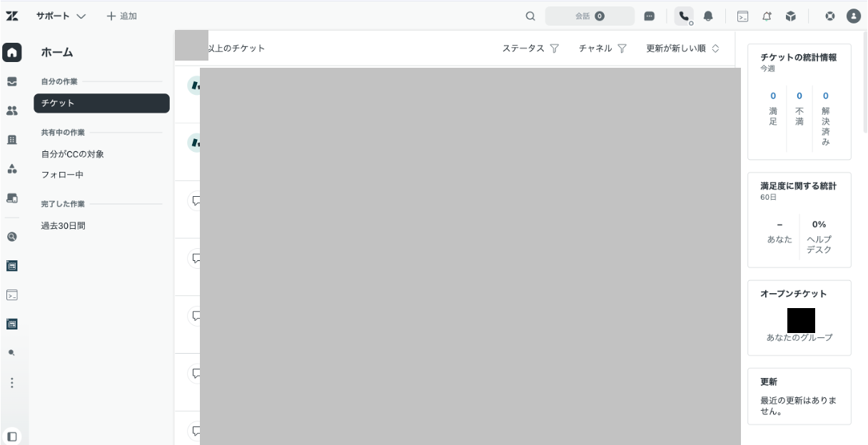Open the terminal console icon in left sidebar
The height and width of the screenshot is (445, 868).
pos(12,295)
